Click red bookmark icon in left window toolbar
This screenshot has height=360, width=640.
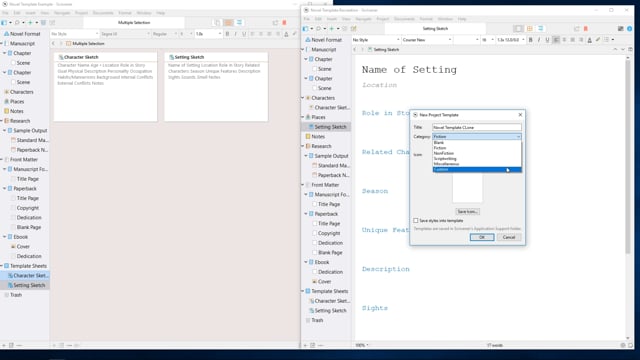[x=284, y=22]
